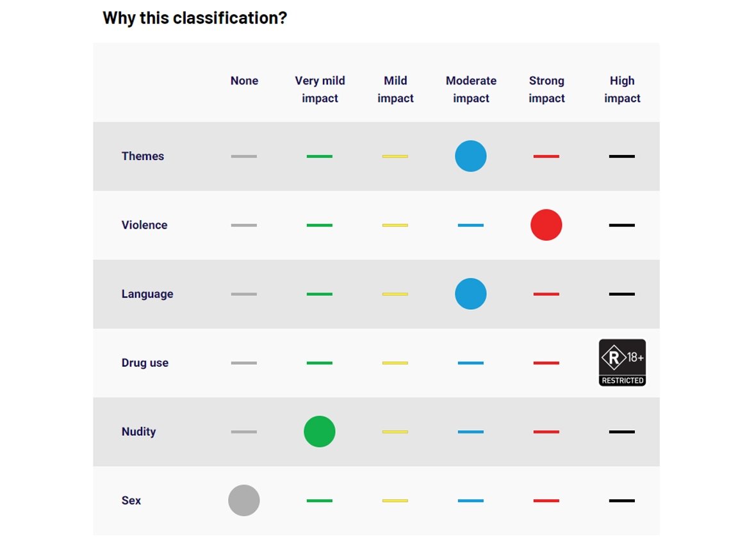Click the "Drug use" row label
Image resolution: width=756 pixels, height=557 pixels.
[145, 363]
